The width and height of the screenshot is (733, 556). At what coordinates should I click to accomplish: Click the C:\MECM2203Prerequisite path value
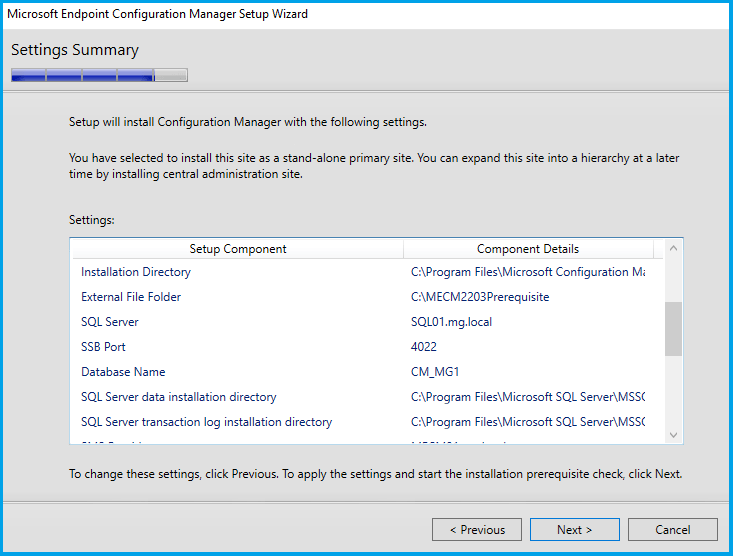click(x=480, y=297)
